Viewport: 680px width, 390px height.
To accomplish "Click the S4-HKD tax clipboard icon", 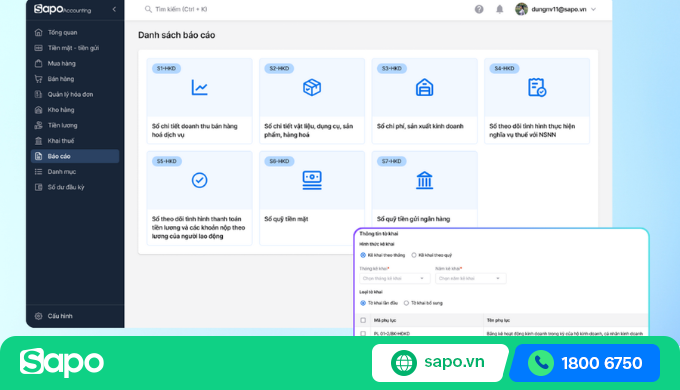I will coord(537,88).
